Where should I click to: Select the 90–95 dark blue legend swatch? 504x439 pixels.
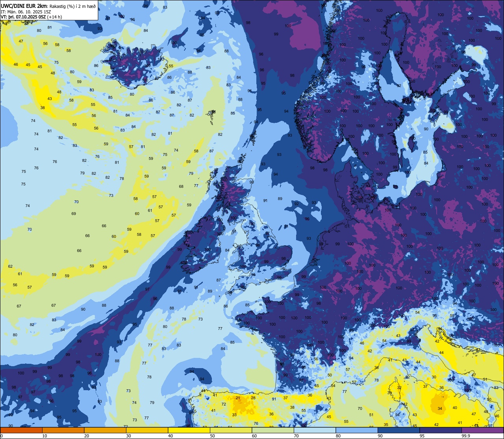tap(398, 430)
